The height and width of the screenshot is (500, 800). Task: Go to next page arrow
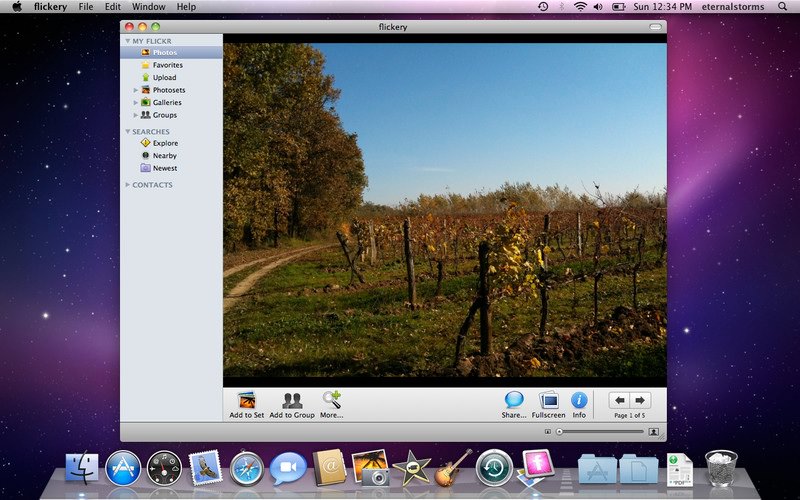click(640, 401)
